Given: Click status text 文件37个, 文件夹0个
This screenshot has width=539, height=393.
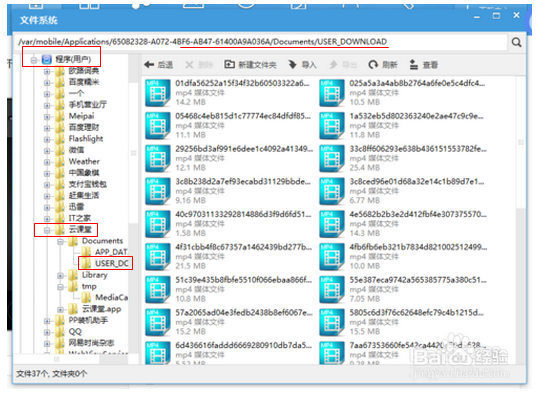Looking at the screenshot, I should pyautogui.click(x=52, y=374).
